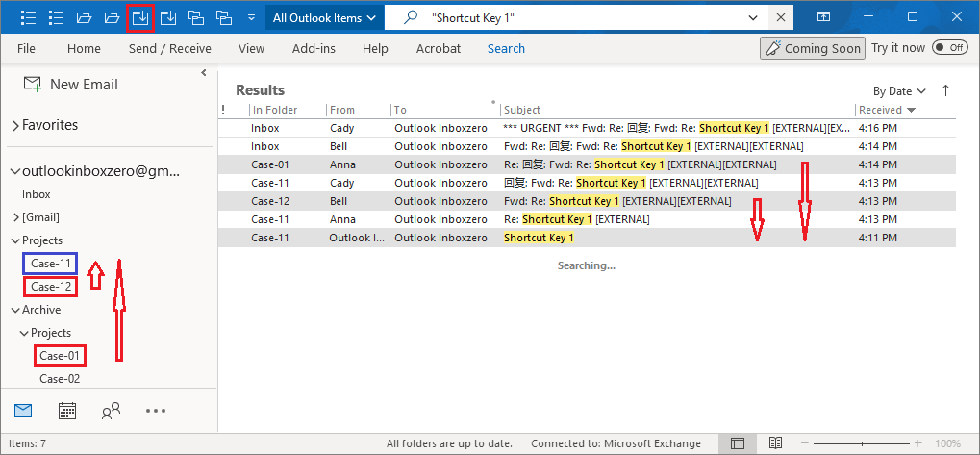Viewport: 980px width, 455px height.
Task: Open the File menu
Action: click(26, 48)
